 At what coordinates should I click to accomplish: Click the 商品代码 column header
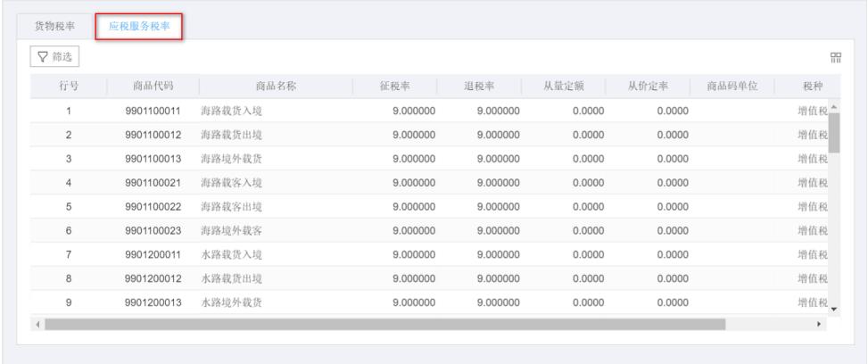[x=153, y=86]
